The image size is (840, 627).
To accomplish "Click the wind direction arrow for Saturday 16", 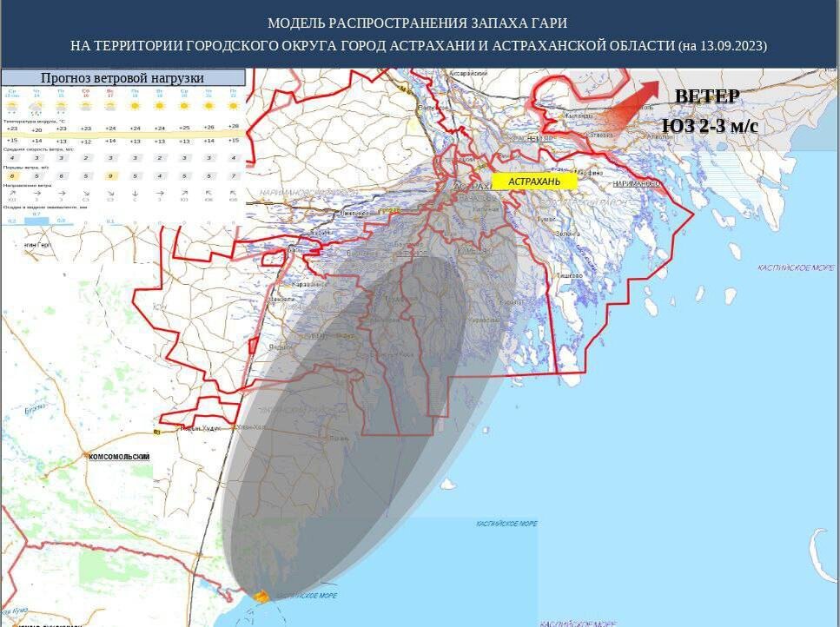I will coord(86,193).
